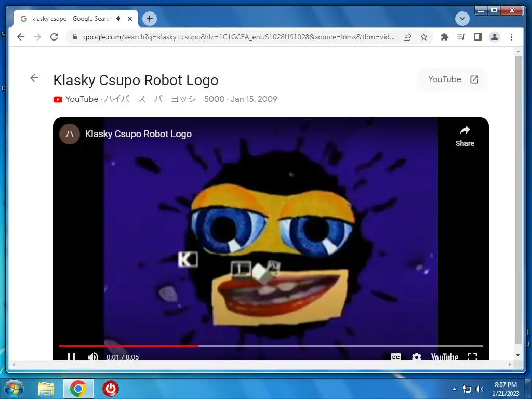Mute the video player volume
532x399 pixels.
[x=92, y=356]
